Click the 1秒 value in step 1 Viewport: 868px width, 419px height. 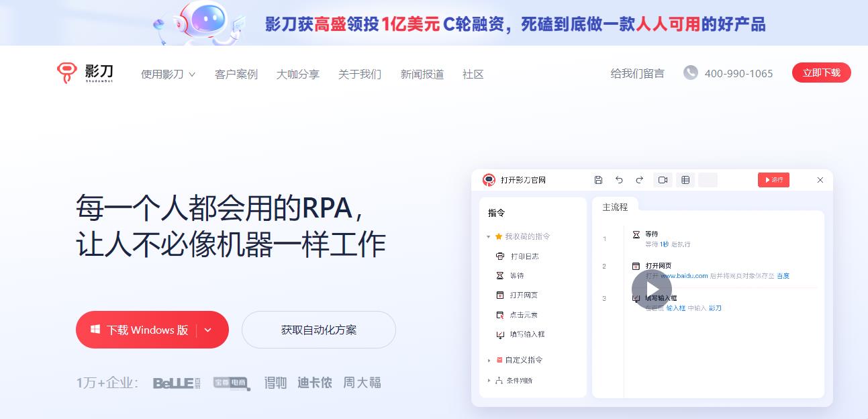tap(664, 244)
